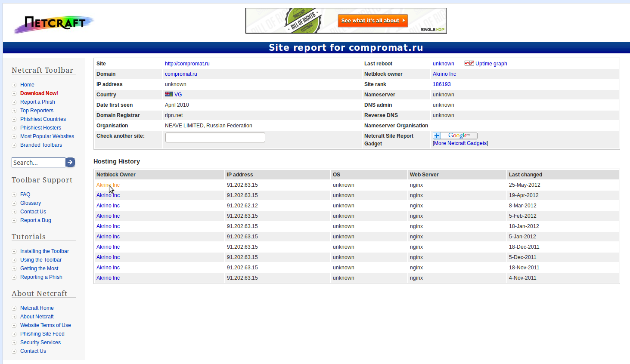Click Akrino Inc in the 8-Mar-2012 row
Screen dimensions: 630x364
(108, 206)
